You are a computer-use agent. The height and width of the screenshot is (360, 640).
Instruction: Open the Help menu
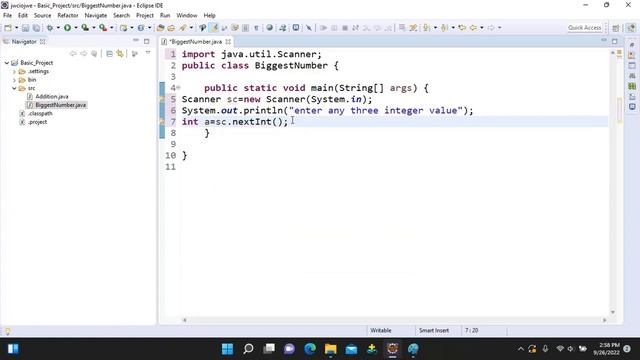pyautogui.click(x=209, y=15)
